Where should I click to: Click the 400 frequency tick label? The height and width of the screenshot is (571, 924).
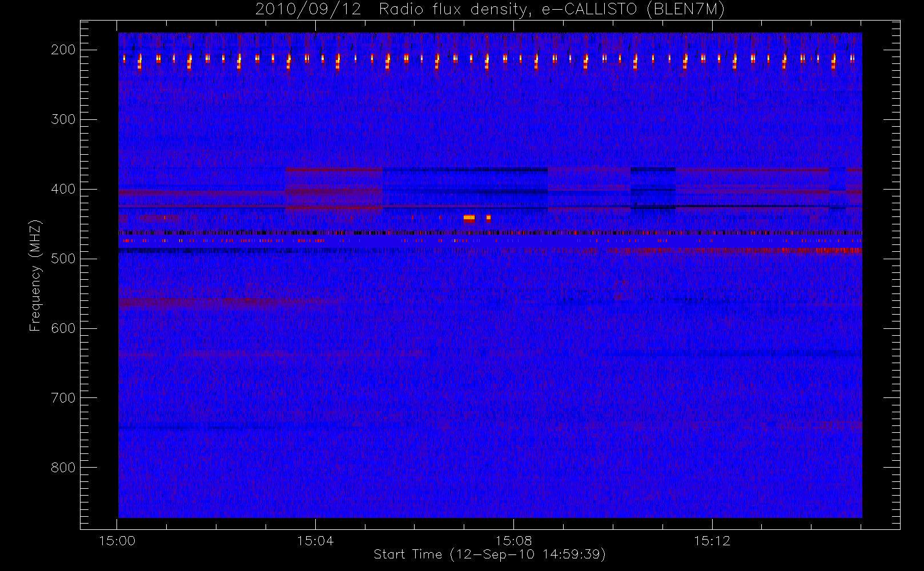click(x=63, y=189)
